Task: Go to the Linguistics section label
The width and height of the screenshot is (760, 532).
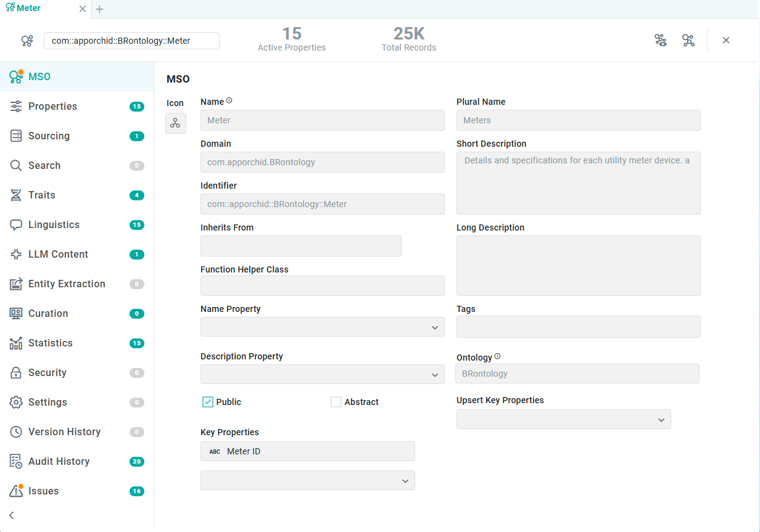Action: click(x=54, y=225)
